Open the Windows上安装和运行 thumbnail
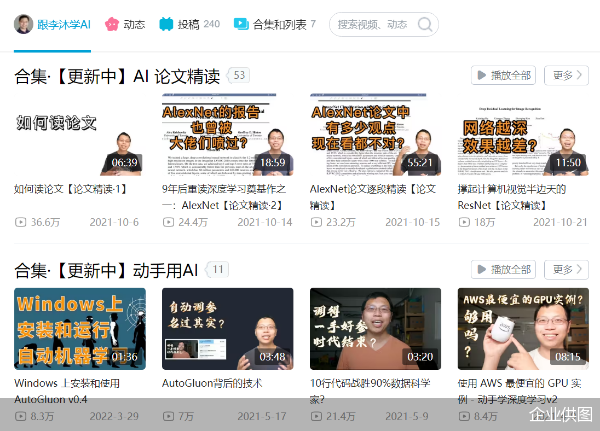Viewport: 600px width, 431px height. 80,329
